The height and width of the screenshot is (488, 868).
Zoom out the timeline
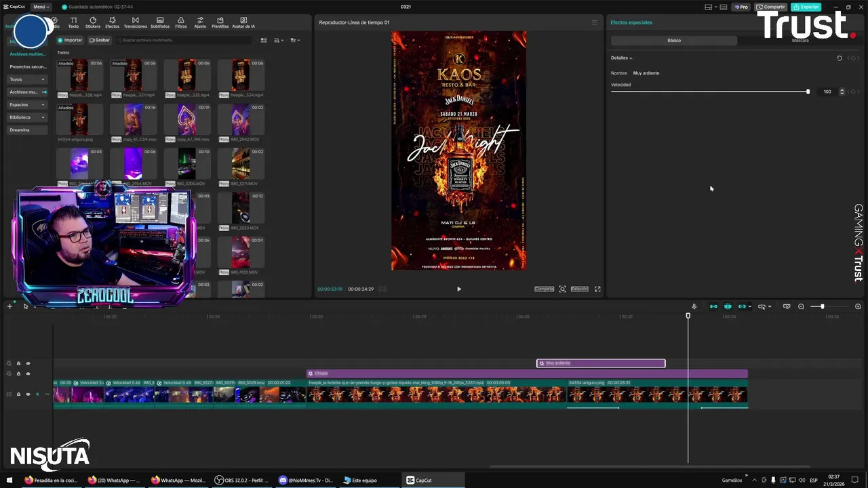(801, 306)
